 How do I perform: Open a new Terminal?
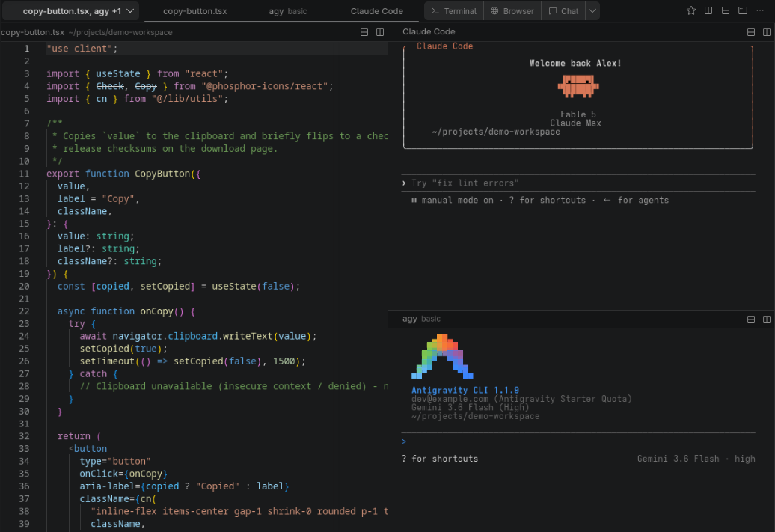pyautogui.click(x=454, y=11)
